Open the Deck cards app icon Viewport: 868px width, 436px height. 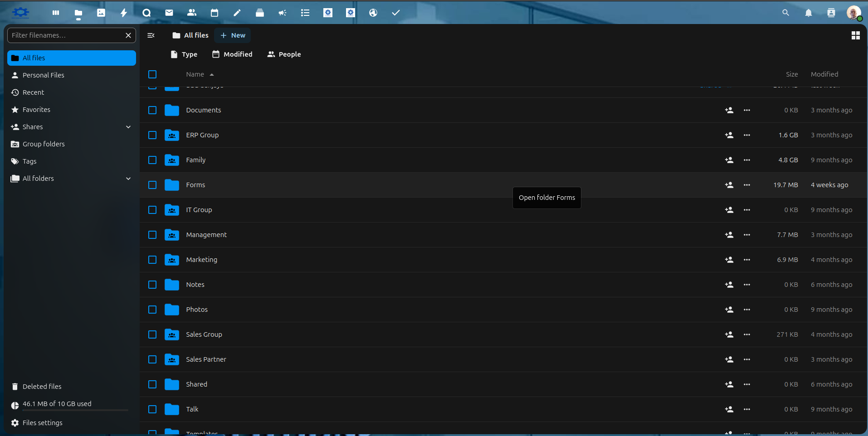pos(260,13)
